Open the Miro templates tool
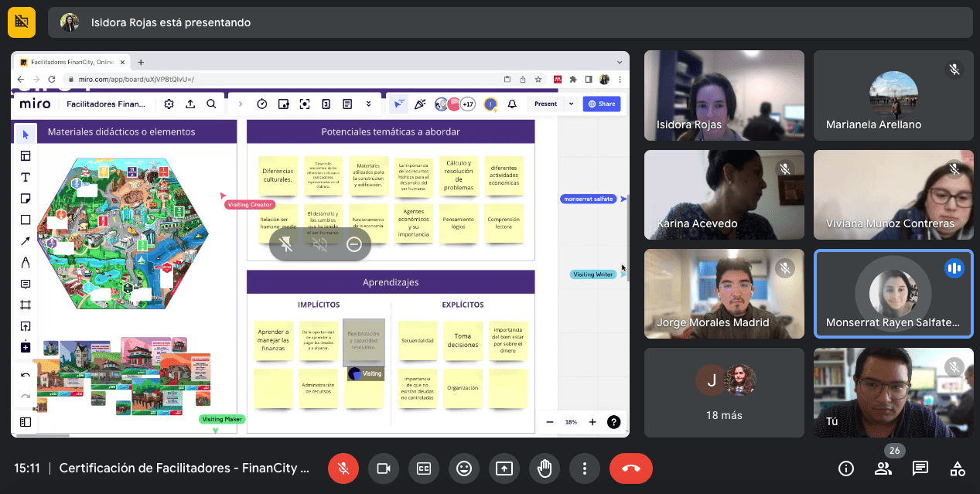This screenshot has width=980, height=494. (x=26, y=156)
